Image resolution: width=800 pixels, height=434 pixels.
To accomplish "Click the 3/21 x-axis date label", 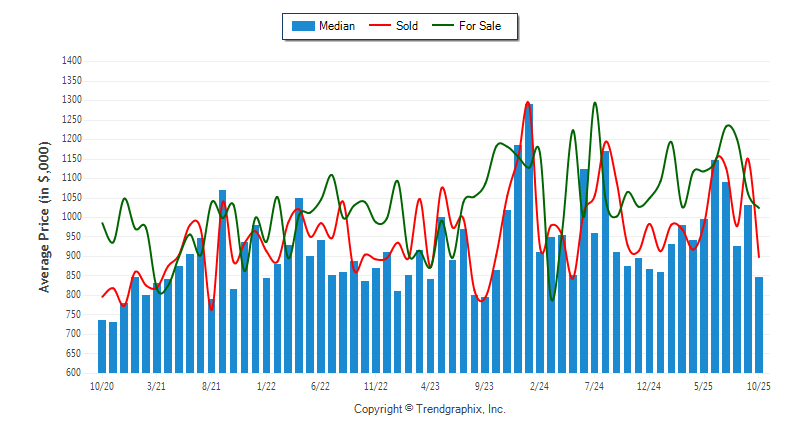I will tap(156, 385).
